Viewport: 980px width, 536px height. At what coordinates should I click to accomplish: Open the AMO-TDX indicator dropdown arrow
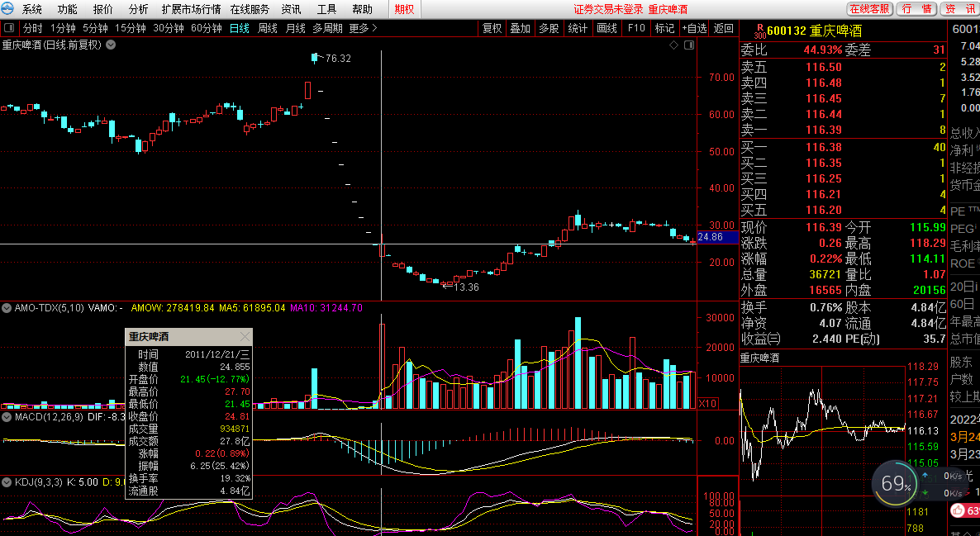(x=7, y=308)
